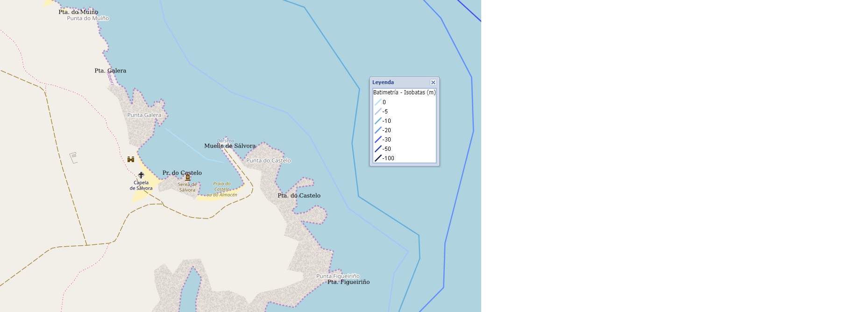Image resolution: width=868 pixels, height=312 pixels.
Task: Click the 0 m isobath legend swatch
Action: coord(378,102)
